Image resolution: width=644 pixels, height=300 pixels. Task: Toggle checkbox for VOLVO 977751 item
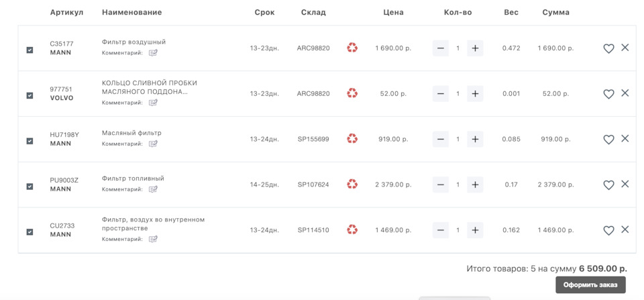coord(30,95)
